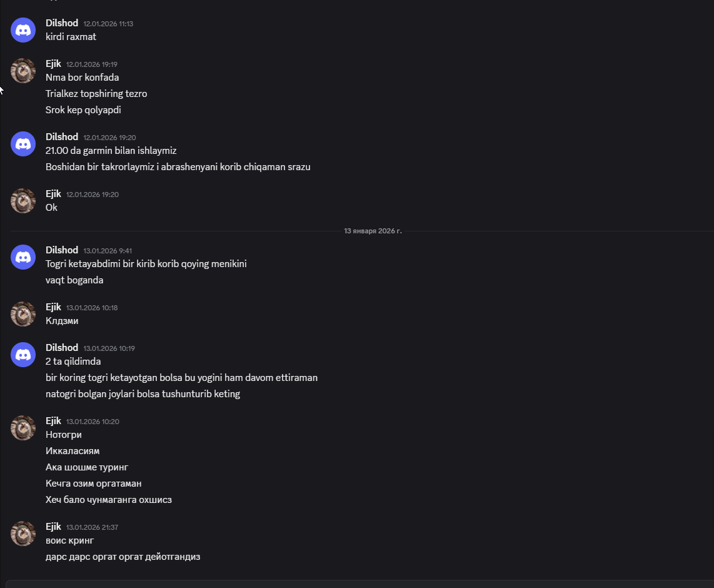The height and width of the screenshot is (588, 714).
Task: Click the "13 января 2026 г." date divider
Action: tap(373, 231)
